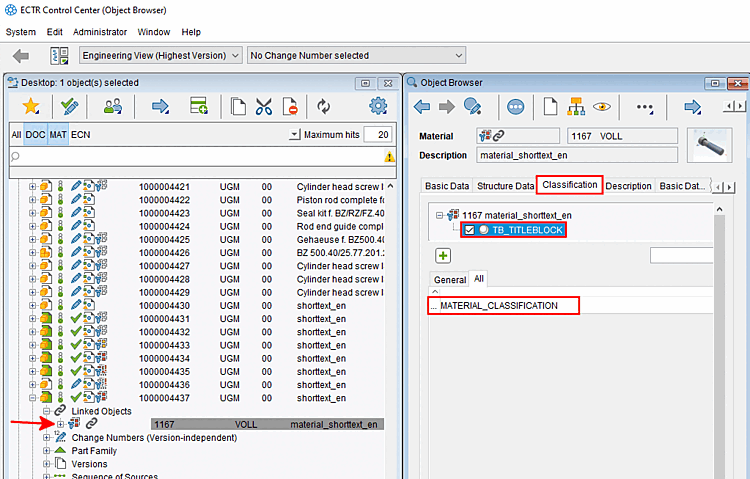Viewport: 750px width, 479px height.
Task: Switch to the Description tab
Action: point(628,186)
